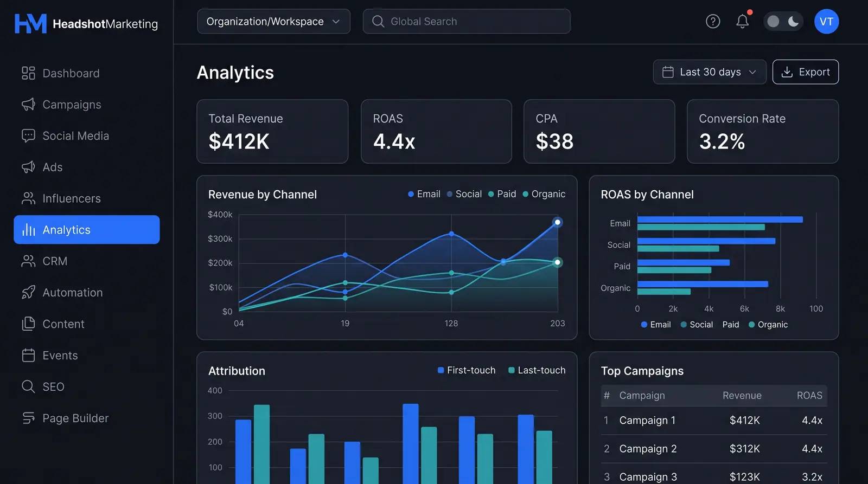Toggle Email in ROAS by Channel legend
The image size is (868, 484).
pos(656,325)
